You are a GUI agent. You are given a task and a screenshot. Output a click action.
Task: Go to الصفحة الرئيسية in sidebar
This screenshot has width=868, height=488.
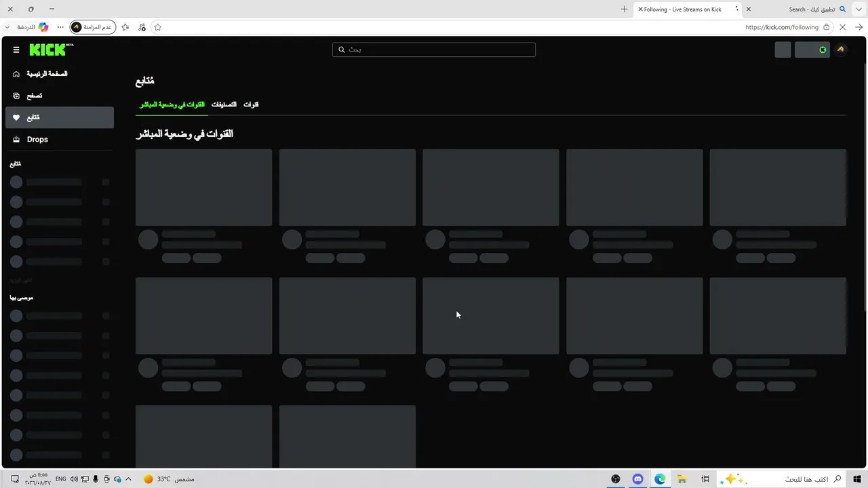(60, 74)
